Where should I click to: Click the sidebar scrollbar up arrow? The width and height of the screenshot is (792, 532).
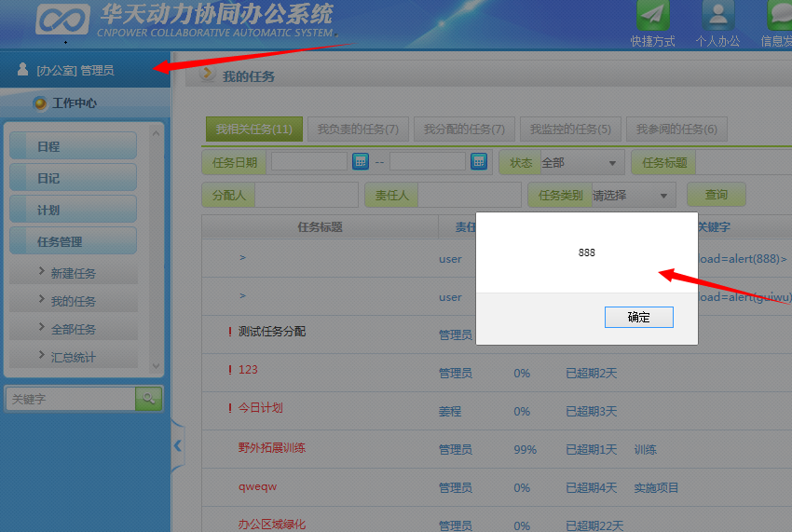pos(157,133)
